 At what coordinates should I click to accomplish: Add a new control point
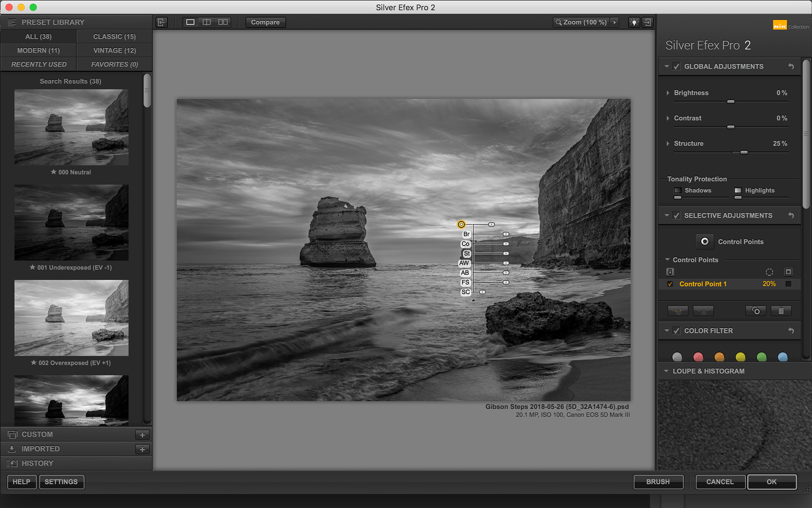click(x=705, y=241)
